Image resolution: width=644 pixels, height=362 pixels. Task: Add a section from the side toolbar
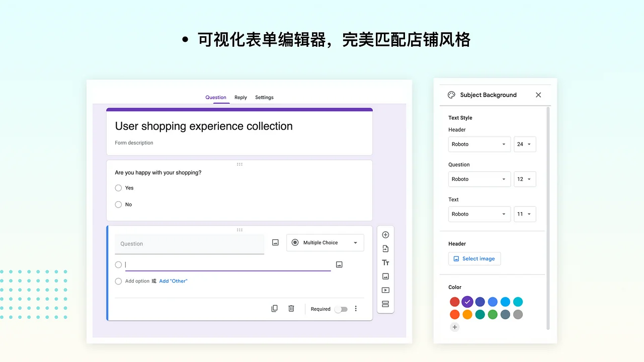(385, 304)
